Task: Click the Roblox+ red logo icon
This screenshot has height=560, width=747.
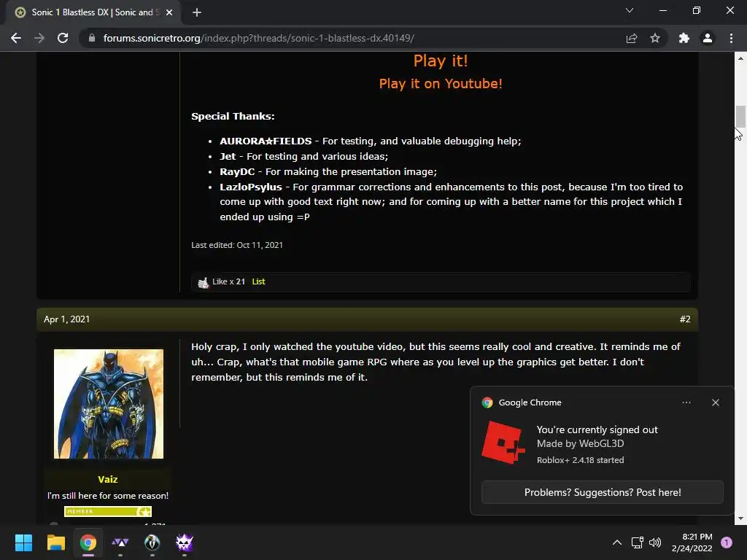Action: click(503, 443)
